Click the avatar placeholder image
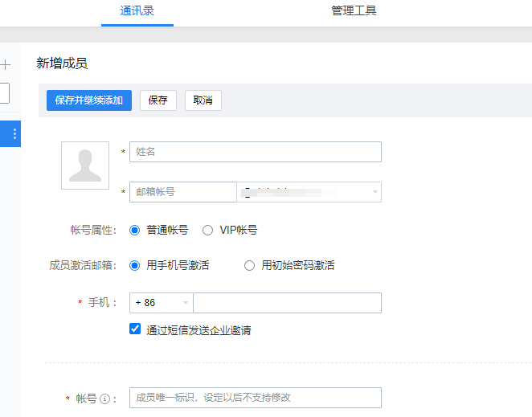The width and height of the screenshot is (532, 417). click(85, 166)
